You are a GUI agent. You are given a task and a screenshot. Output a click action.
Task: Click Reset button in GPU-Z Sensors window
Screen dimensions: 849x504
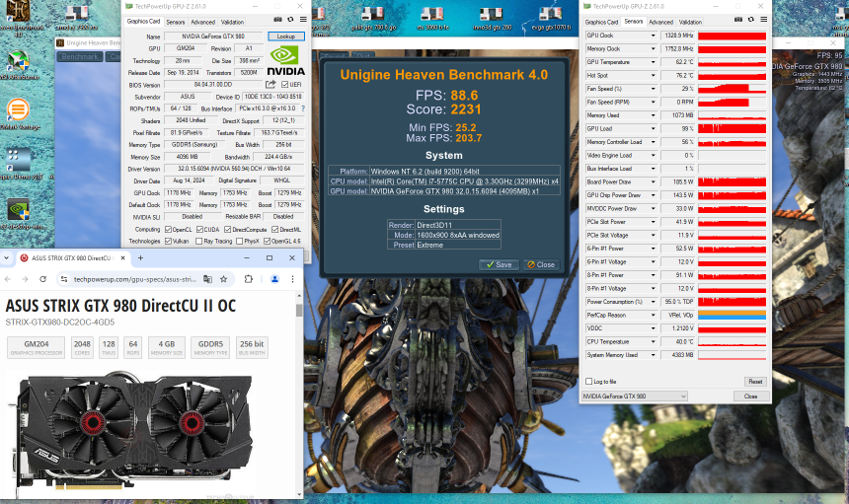coord(755,382)
